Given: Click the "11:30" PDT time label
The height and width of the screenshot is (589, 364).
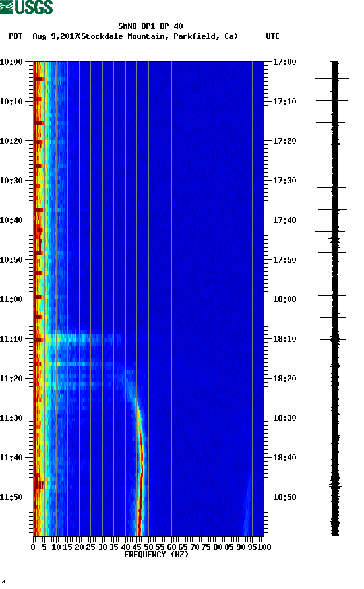Looking at the screenshot, I should [11, 418].
